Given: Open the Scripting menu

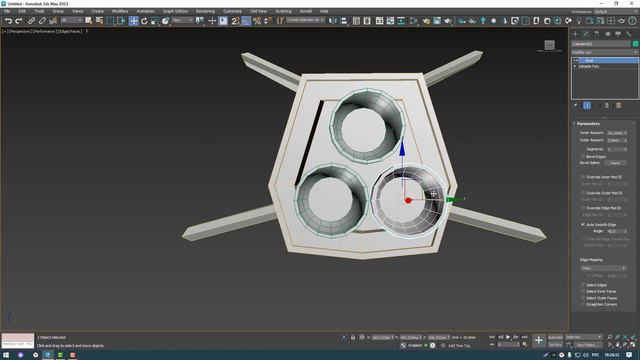Looking at the screenshot, I should click(283, 11).
